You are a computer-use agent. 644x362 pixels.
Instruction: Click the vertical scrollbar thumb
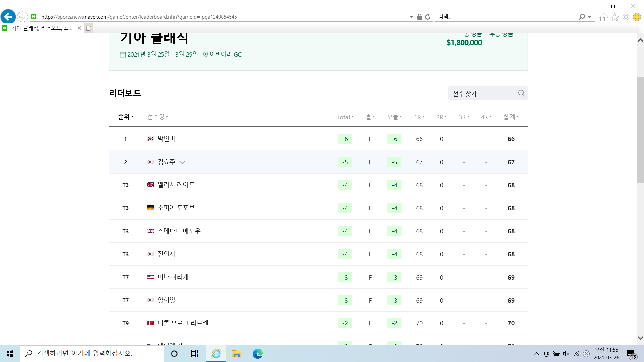click(640, 130)
